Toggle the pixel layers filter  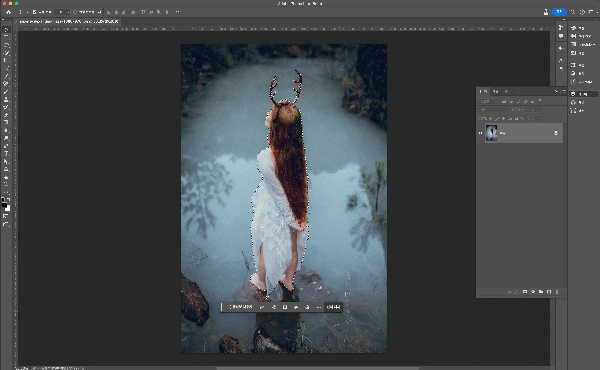[504, 101]
